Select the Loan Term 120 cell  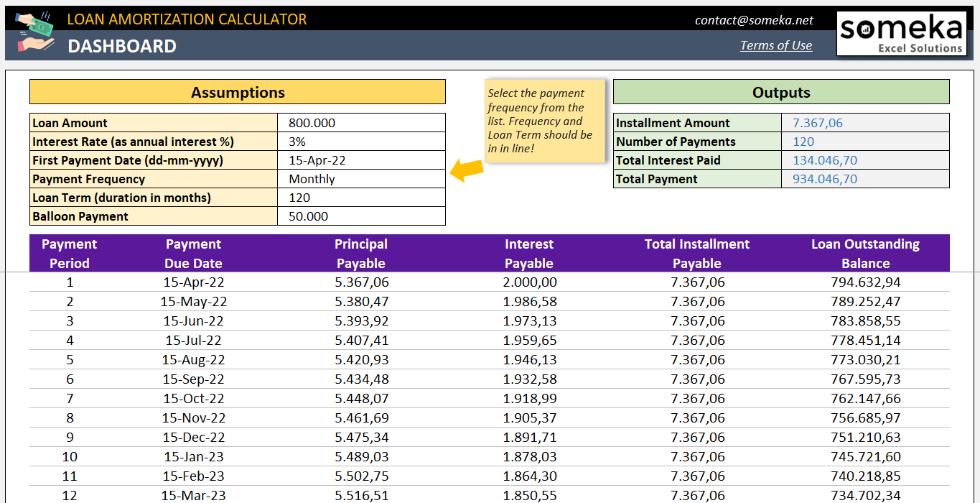coord(361,198)
